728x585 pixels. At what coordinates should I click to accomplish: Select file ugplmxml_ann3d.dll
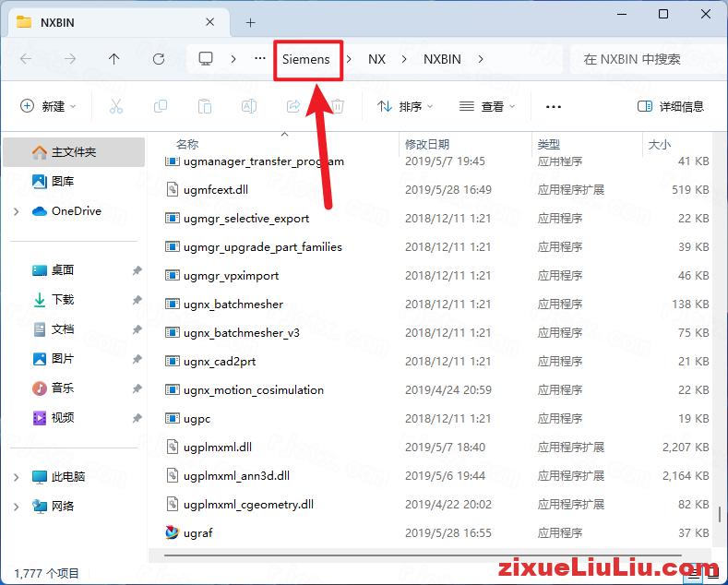pos(236,476)
